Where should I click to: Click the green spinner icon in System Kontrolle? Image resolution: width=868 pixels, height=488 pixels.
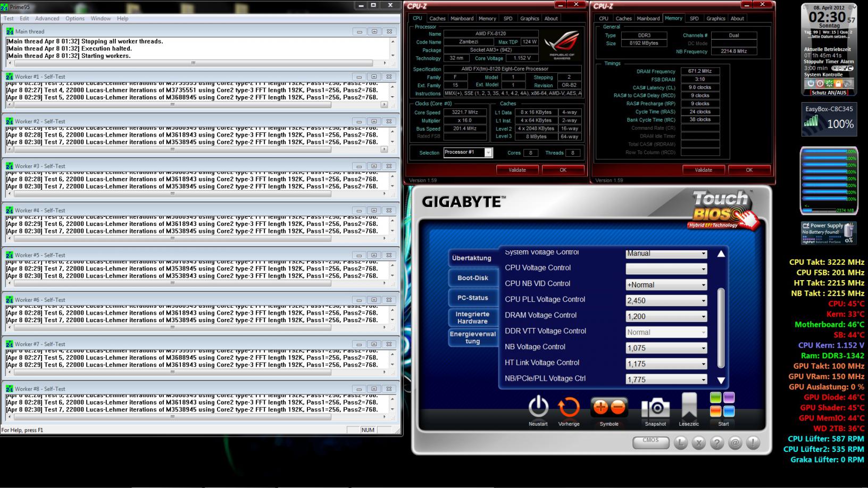(829, 83)
